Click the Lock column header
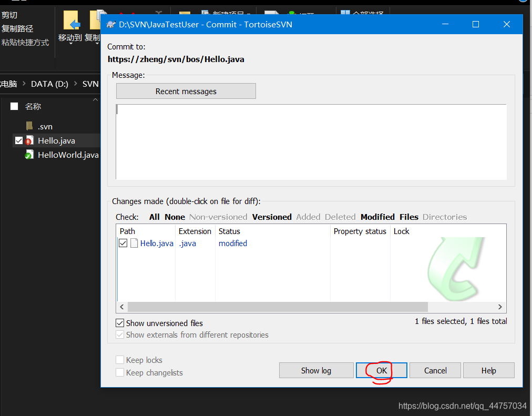The height and width of the screenshot is (416, 532). tap(402, 231)
